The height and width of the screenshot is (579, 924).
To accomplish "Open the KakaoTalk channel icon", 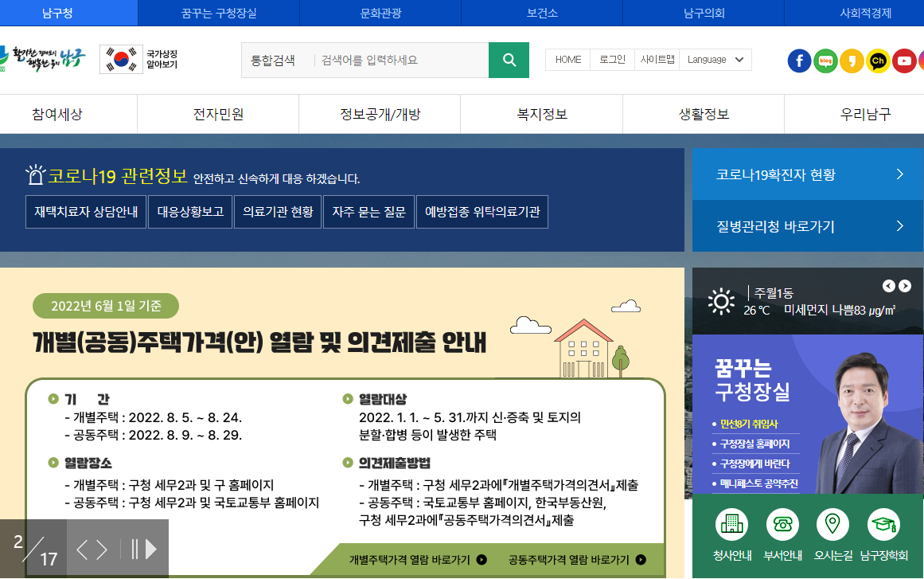I will 878,60.
